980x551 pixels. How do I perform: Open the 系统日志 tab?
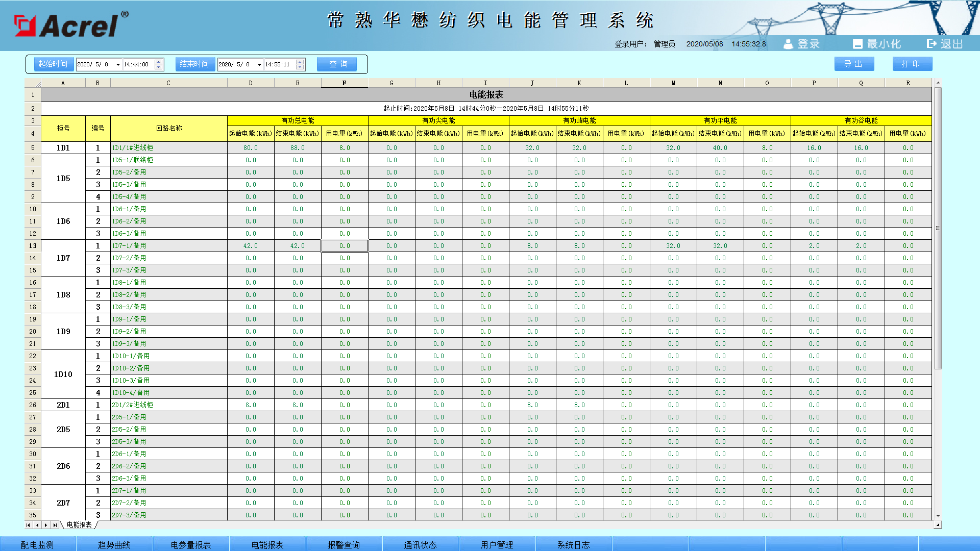[x=574, y=544]
